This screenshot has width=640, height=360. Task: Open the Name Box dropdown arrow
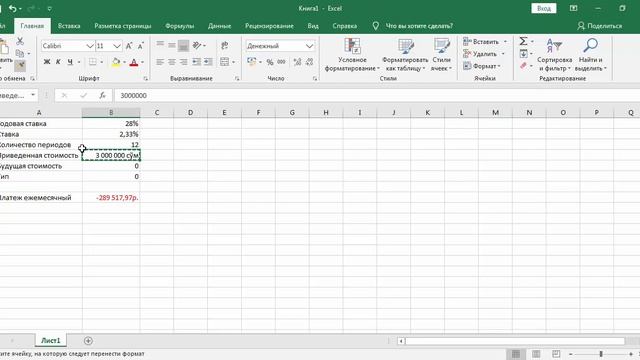coord(33,95)
